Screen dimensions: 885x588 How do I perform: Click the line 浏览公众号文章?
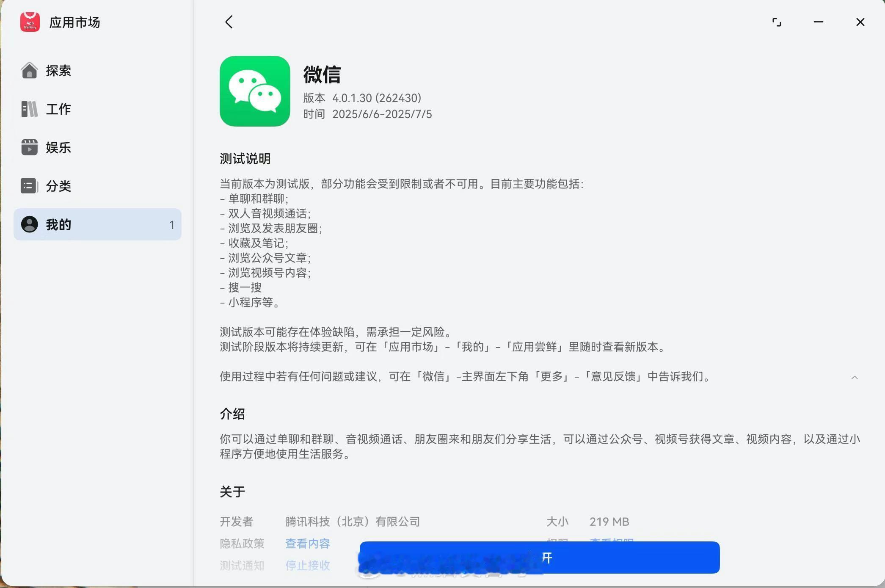(265, 258)
